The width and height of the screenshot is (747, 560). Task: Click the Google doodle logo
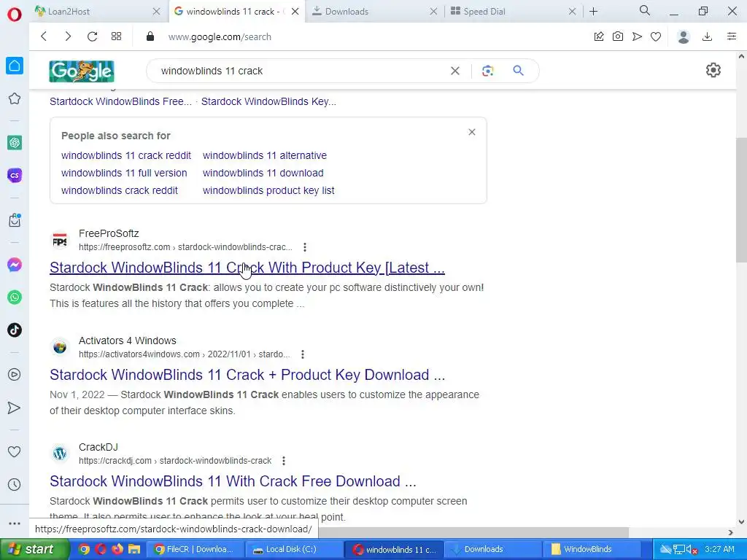click(82, 71)
